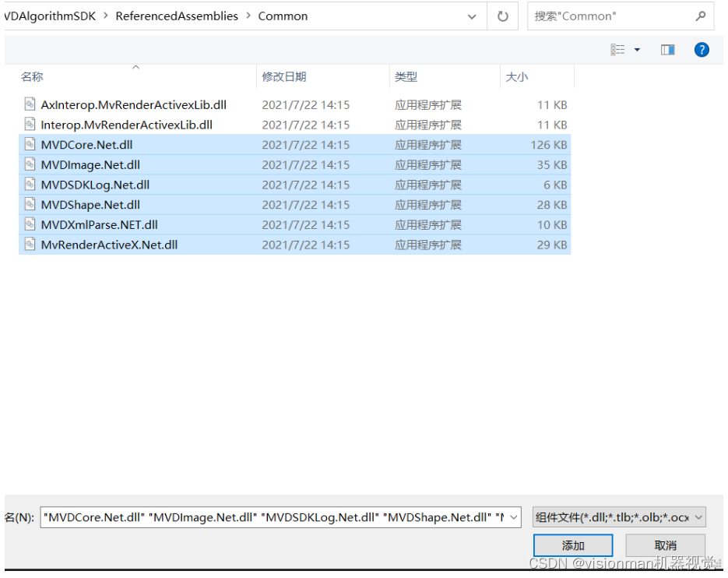Click the 35 KB size of MVDImage.Net.dll

552,165
